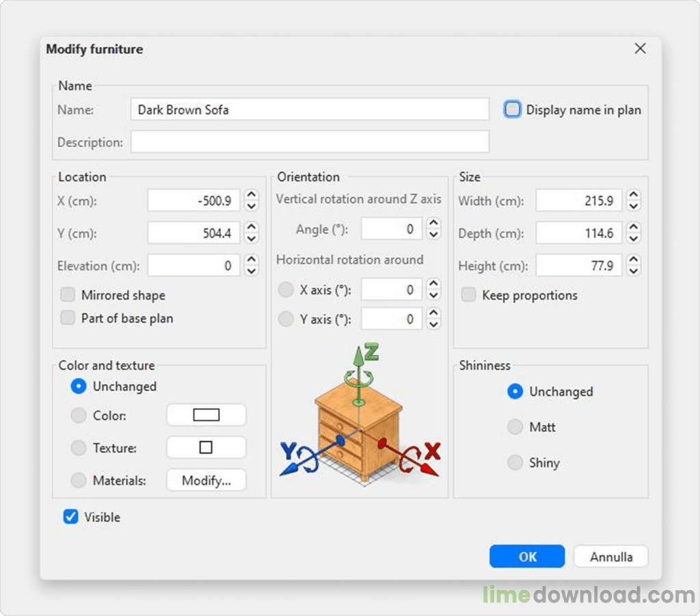The width and height of the screenshot is (700, 616).
Task: Increase the X (cm) value with up arrow
Action: point(252,195)
